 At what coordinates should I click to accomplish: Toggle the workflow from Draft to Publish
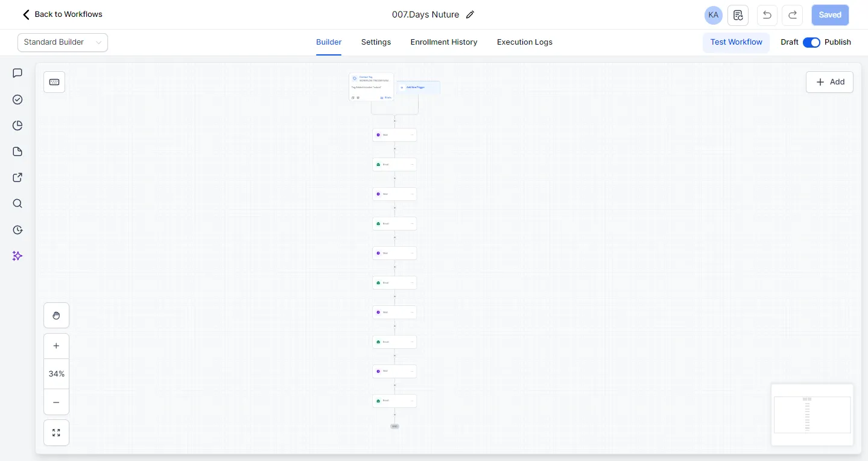pos(811,42)
